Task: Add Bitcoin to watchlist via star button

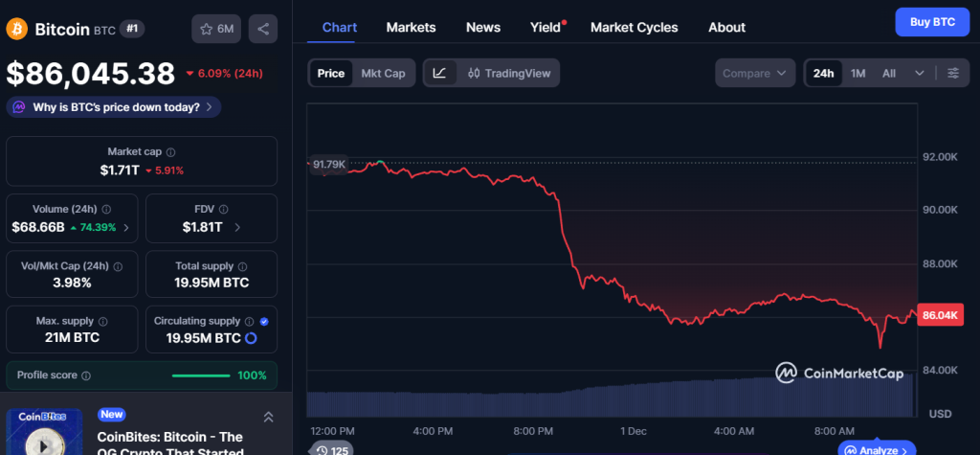Action: pyautogui.click(x=216, y=29)
